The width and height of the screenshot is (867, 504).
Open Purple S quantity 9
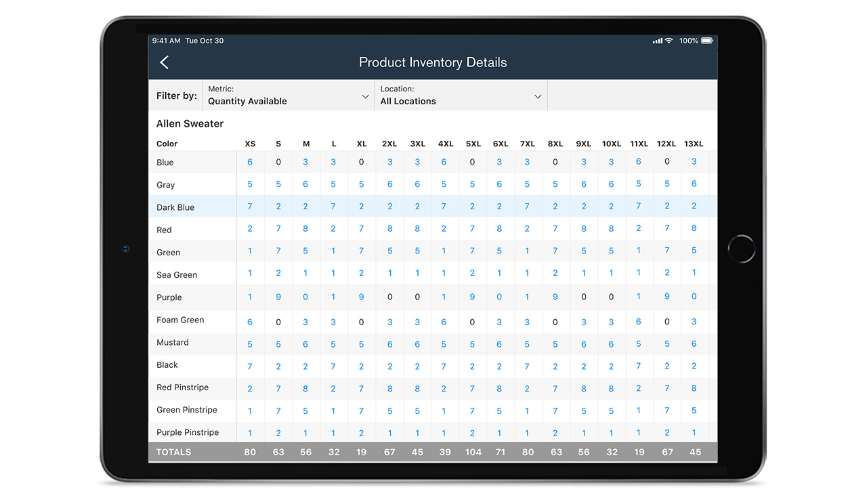278,297
